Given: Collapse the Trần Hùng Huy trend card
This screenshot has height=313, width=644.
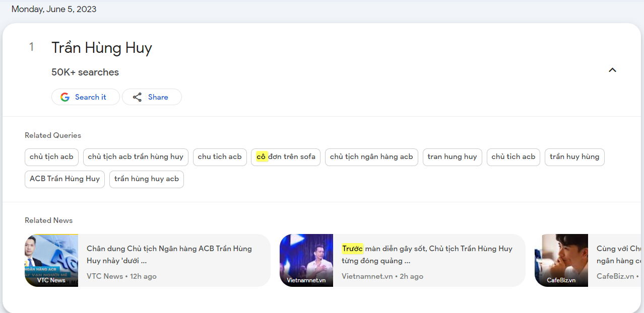Looking at the screenshot, I should [612, 70].
